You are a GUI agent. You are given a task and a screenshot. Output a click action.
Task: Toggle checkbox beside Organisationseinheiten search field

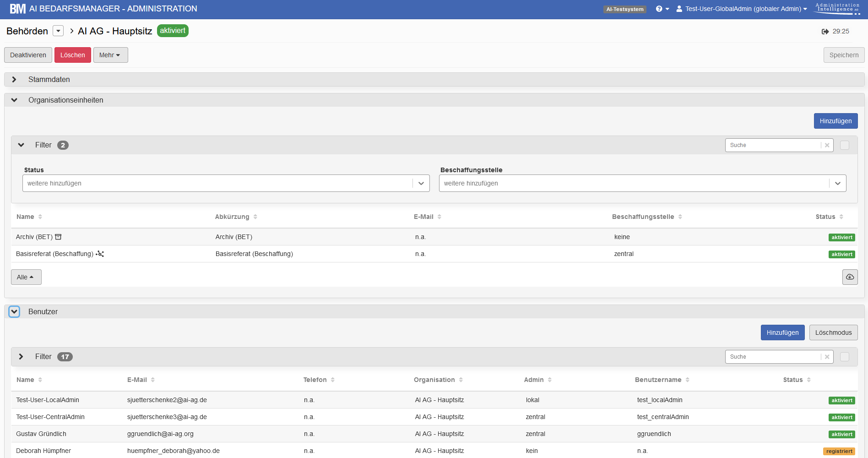coord(845,145)
